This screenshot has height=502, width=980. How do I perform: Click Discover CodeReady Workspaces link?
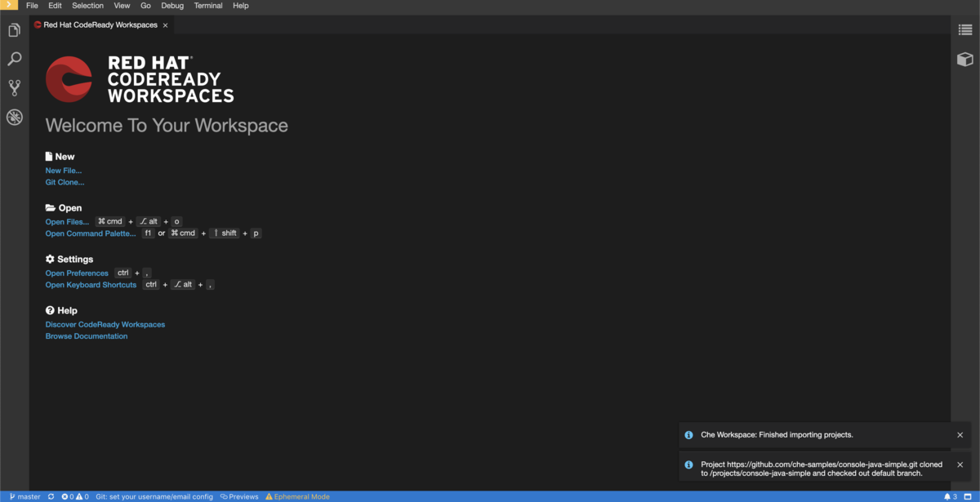[105, 325]
